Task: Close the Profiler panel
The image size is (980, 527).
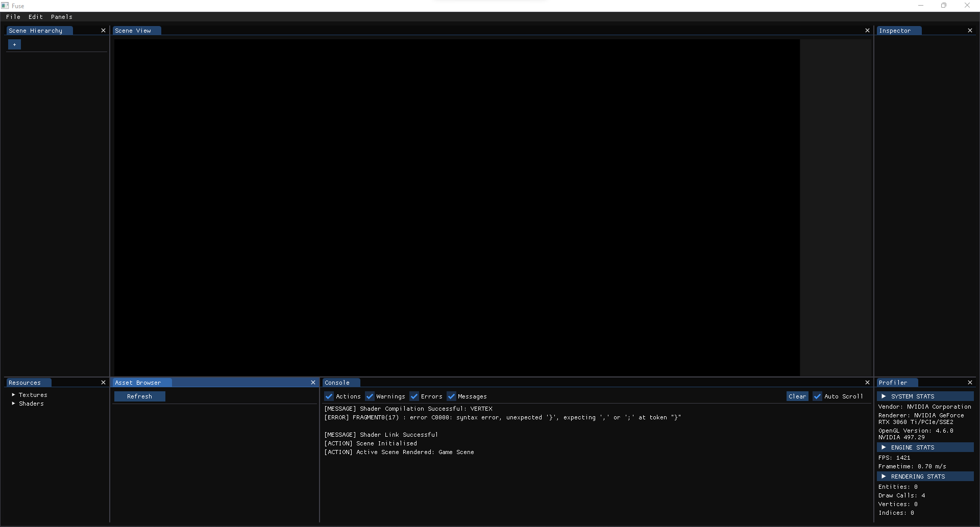Action: point(970,383)
